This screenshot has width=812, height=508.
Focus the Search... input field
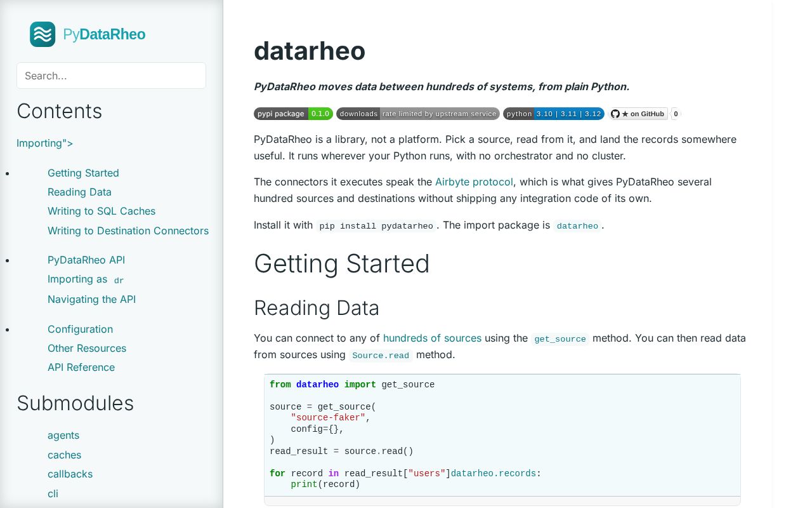(x=111, y=76)
